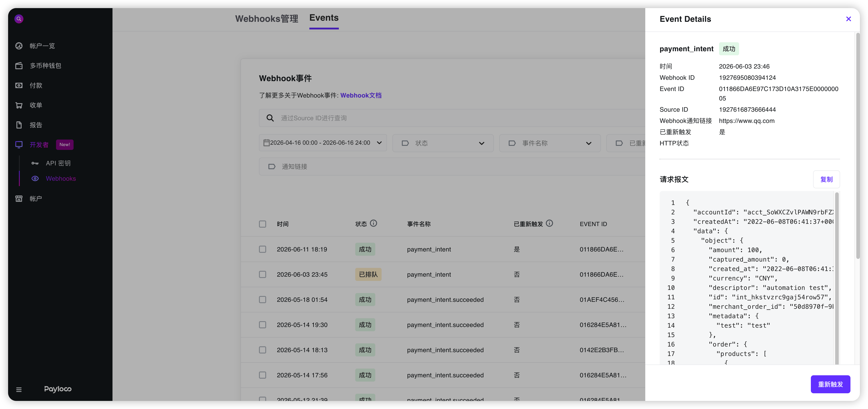
Task: Select Webhooks in sidebar submenu
Action: click(61, 178)
